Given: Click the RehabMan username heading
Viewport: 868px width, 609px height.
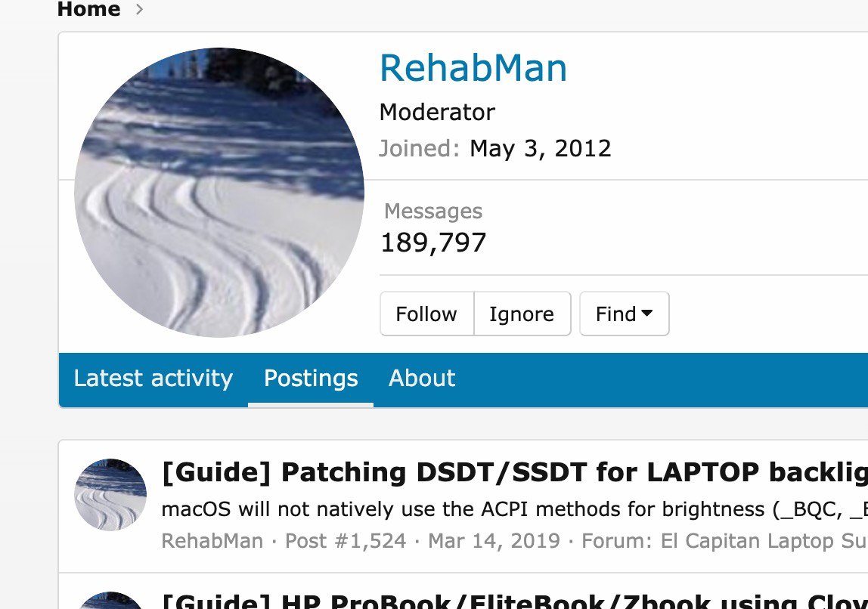Looking at the screenshot, I should (473, 68).
